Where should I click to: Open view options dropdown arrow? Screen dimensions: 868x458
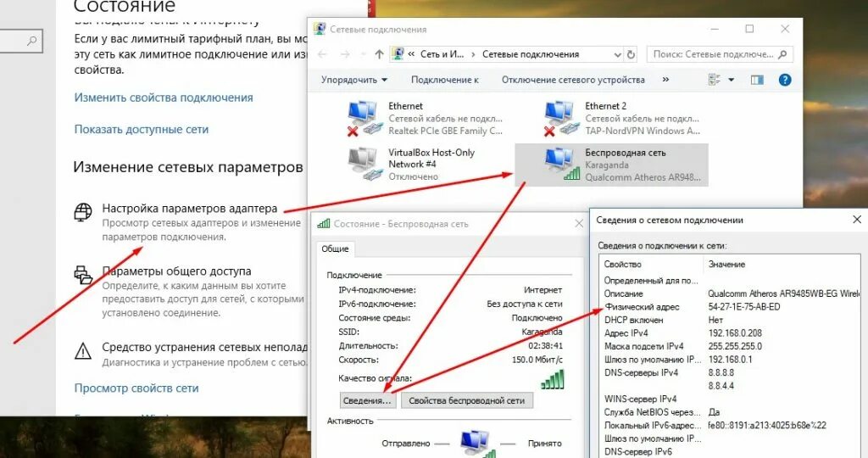click(x=732, y=80)
